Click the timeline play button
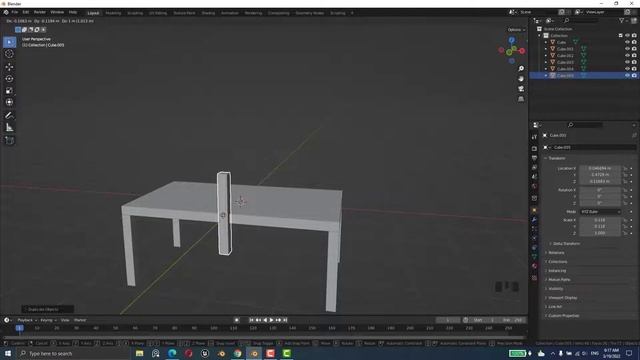 [271, 320]
